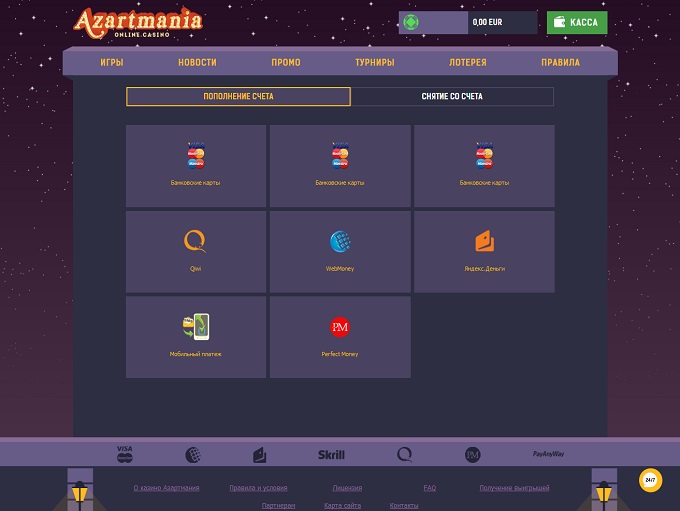Open the Получение выигрышей link

pos(514,488)
